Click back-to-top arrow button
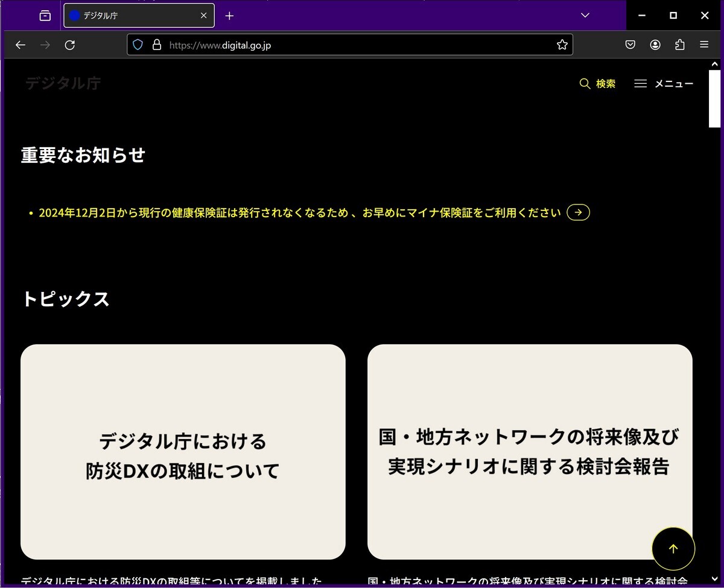Image resolution: width=724 pixels, height=588 pixels. [x=673, y=549]
